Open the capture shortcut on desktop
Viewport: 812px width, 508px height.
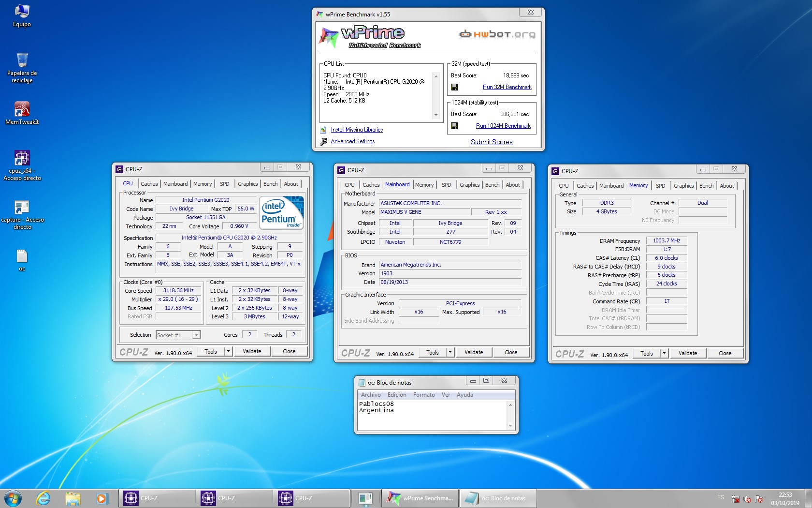click(x=22, y=215)
